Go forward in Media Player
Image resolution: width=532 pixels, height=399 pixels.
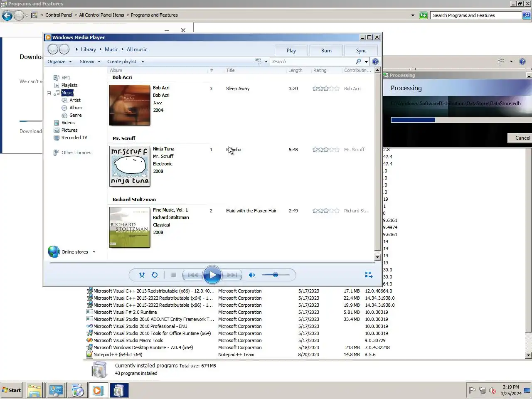pos(64,49)
